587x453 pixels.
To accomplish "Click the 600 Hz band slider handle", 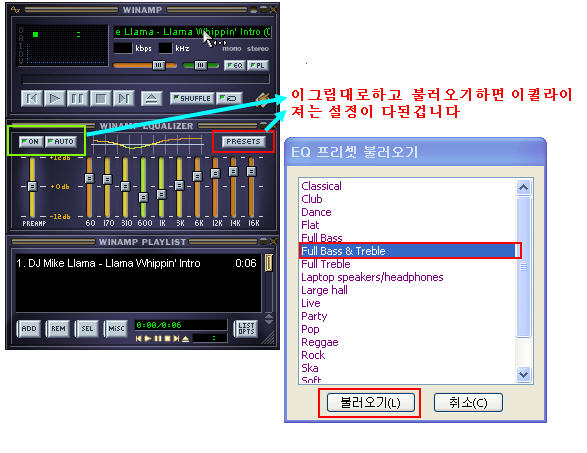I will (143, 197).
